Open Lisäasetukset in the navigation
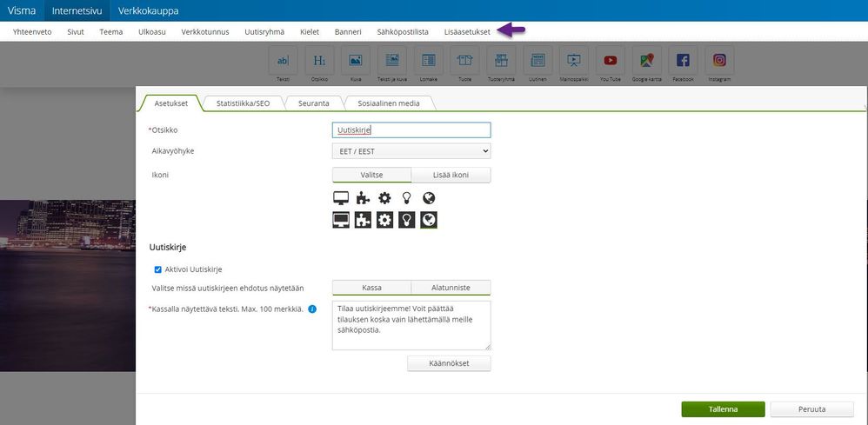The width and height of the screenshot is (868, 425). pos(467,32)
